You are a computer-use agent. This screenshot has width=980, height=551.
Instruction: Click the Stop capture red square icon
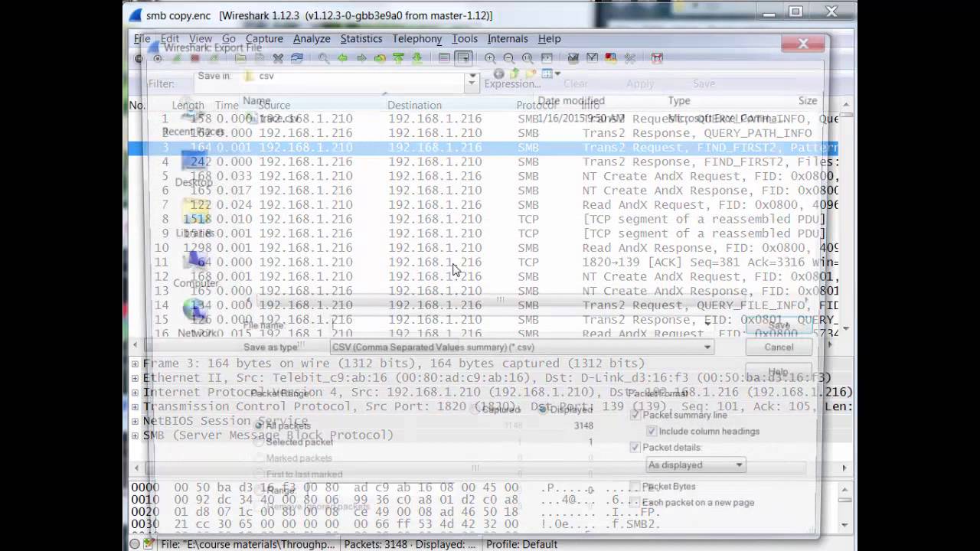(194, 58)
